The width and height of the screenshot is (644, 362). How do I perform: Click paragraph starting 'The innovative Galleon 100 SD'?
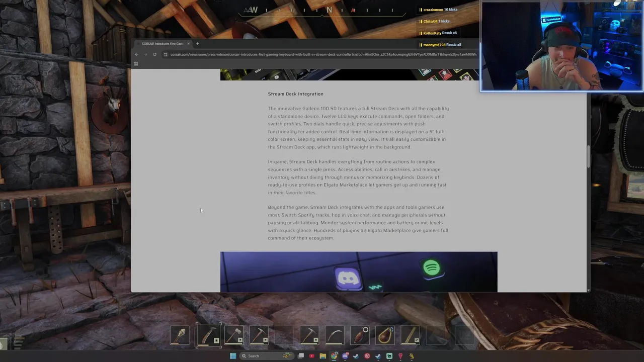pyautogui.click(x=358, y=128)
